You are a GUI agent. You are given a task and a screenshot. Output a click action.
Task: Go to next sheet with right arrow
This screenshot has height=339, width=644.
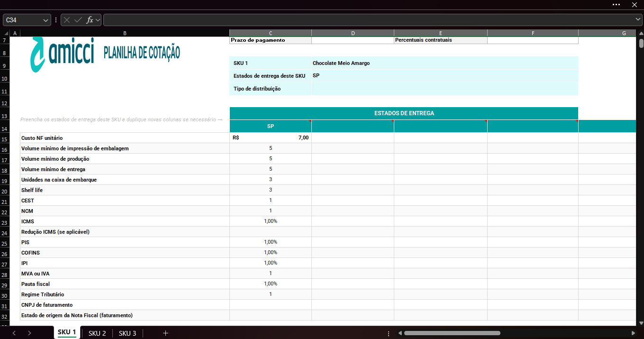pos(29,333)
